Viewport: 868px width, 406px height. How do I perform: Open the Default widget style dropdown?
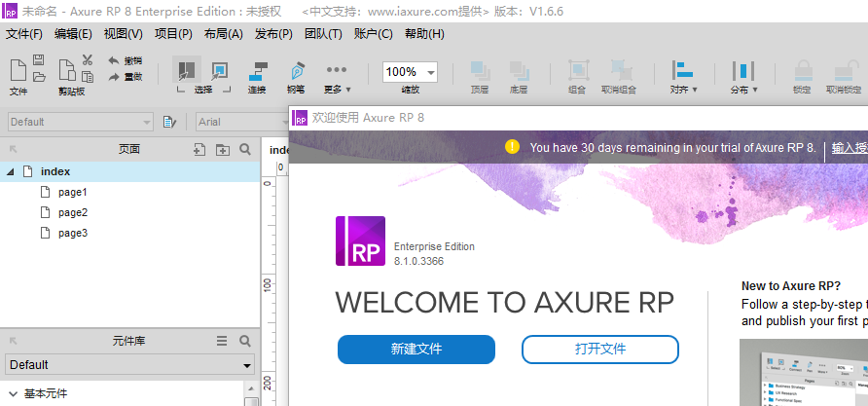81,122
